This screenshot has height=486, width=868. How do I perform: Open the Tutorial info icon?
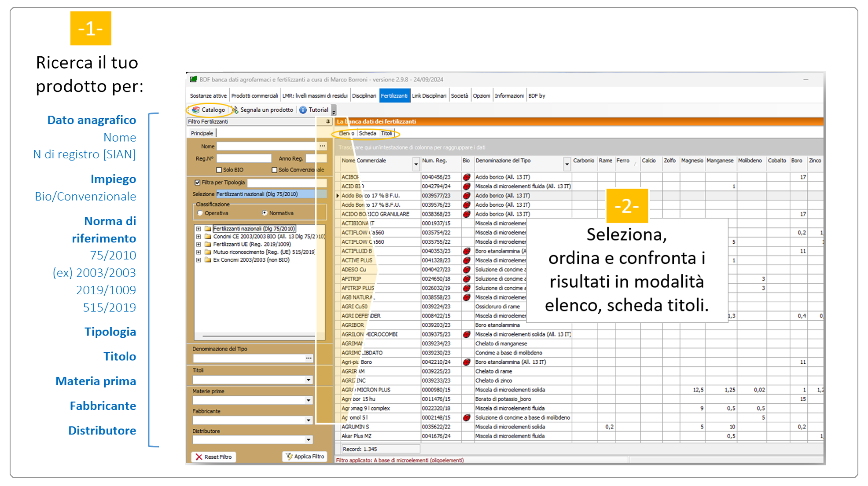pos(303,110)
